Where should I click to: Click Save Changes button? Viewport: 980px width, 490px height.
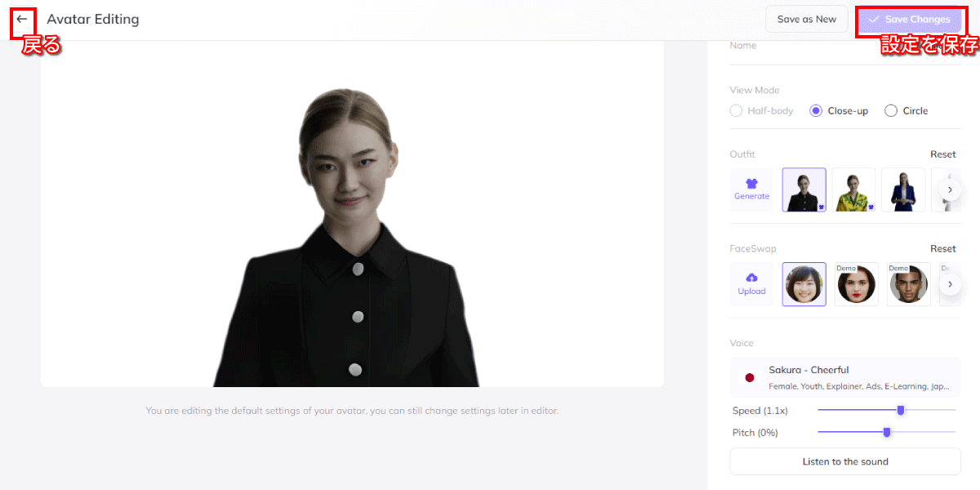click(909, 19)
